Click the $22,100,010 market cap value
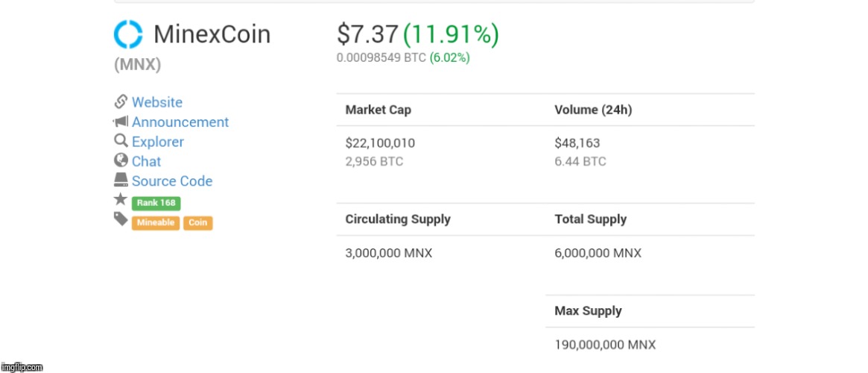The width and height of the screenshot is (868, 373). click(x=380, y=143)
